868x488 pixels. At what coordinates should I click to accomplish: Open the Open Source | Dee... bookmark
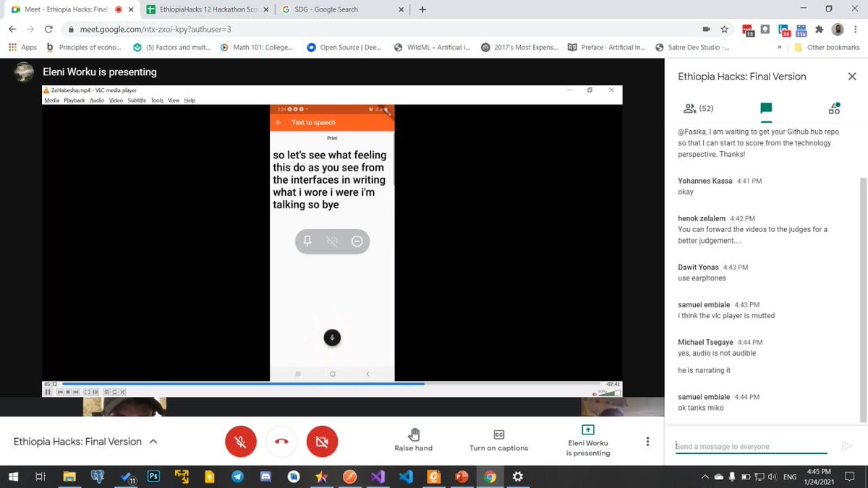click(345, 47)
